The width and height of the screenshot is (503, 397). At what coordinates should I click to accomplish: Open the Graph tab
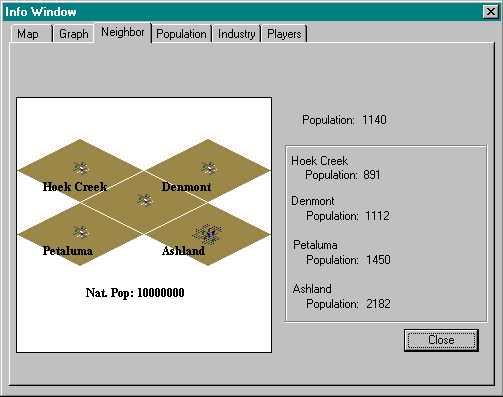click(x=74, y=34)
